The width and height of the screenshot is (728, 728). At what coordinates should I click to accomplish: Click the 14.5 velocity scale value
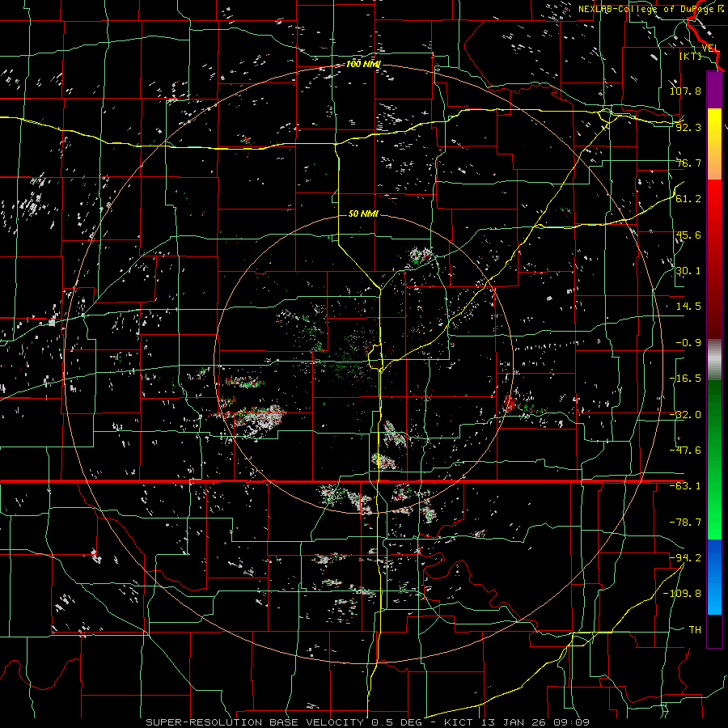[x=688, y=307]
